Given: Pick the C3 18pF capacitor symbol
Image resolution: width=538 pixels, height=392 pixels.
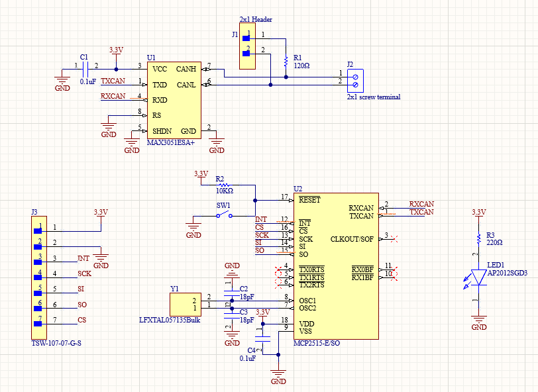Looking at the screenshot, I should pos(232,316).
